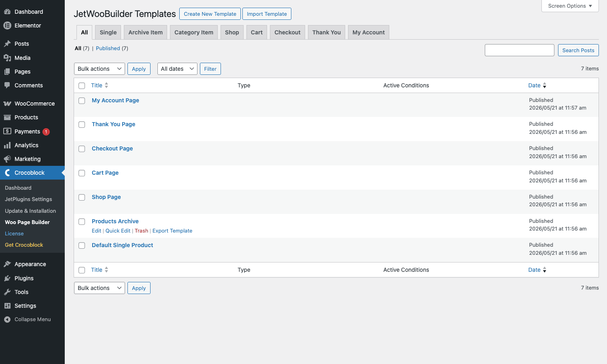Check the Checkout Page checkbox

(x=82, y=149)
